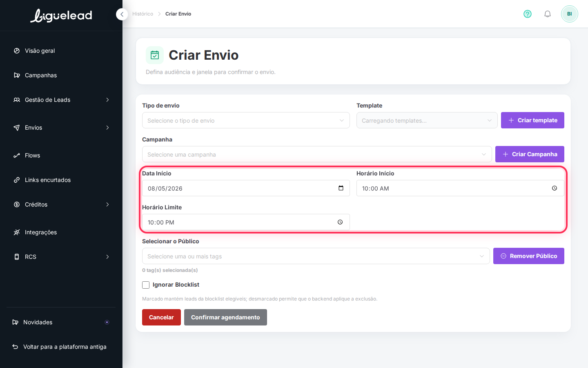Open the calendar picker in Data Início
The image size is (588, 368).
pyautogui.click(x=341, y=188)
